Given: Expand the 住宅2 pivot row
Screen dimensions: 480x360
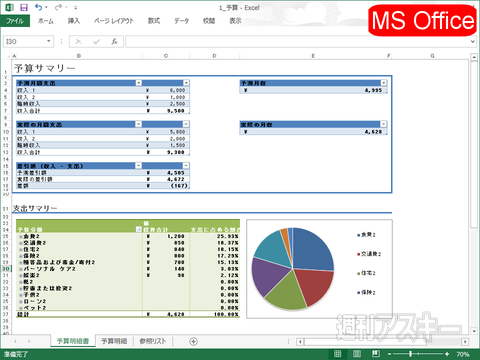Looking at the screenshot, I should tap(21, 249).
